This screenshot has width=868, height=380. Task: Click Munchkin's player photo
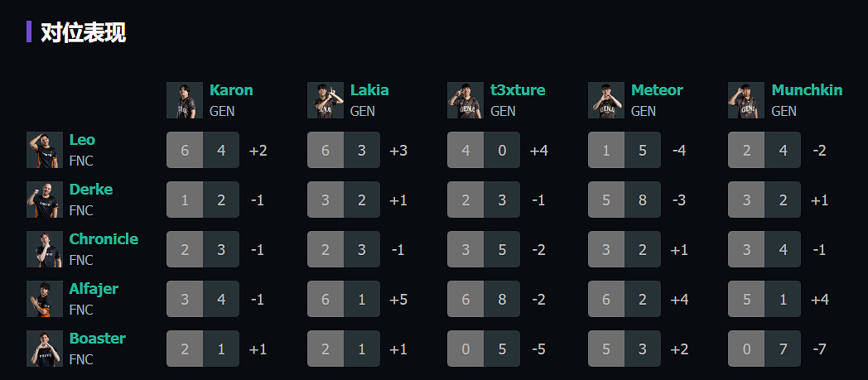745,100
